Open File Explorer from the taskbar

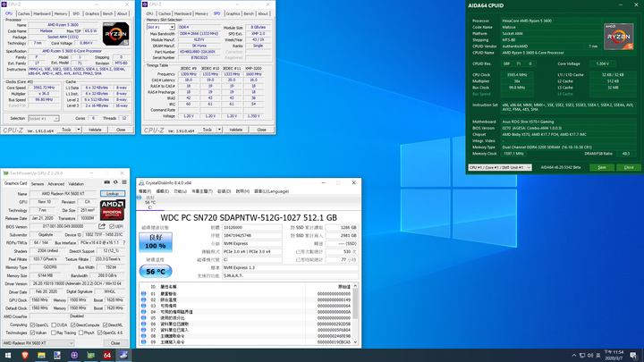41,356
